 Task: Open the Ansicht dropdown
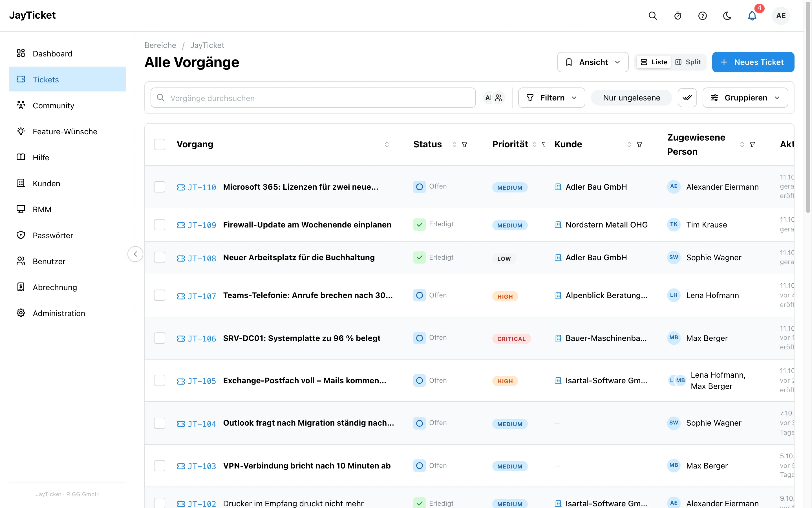593,62
